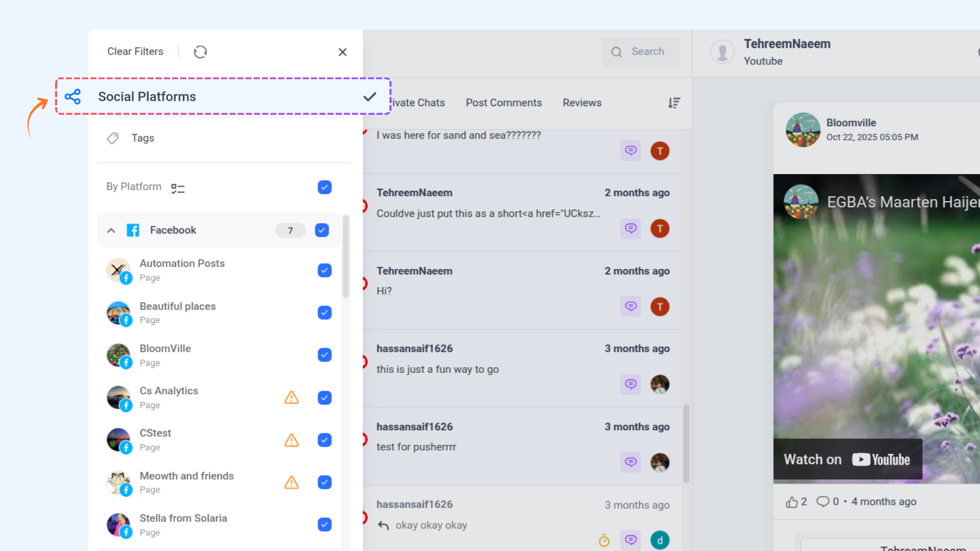This screenshot has width=980, height=551.
Task: Open EGBA's Maarten Haijer video title
Action: (x=903, y=202)
